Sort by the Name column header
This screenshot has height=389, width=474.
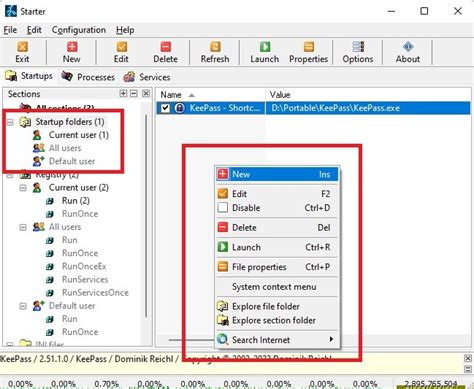click(211, 95)
